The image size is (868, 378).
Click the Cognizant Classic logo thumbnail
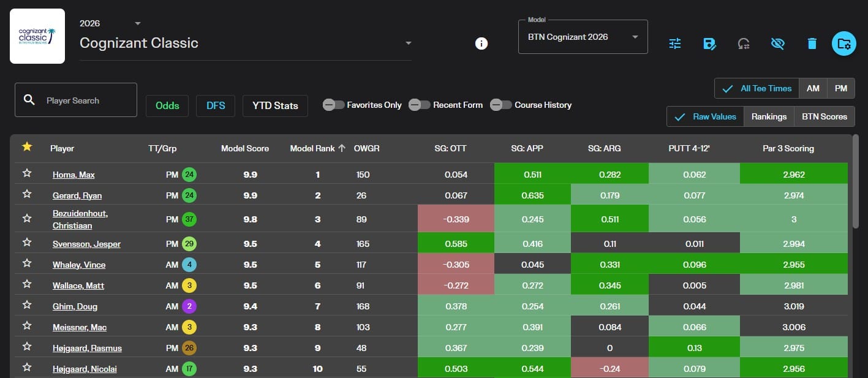[x=37, y=36]
